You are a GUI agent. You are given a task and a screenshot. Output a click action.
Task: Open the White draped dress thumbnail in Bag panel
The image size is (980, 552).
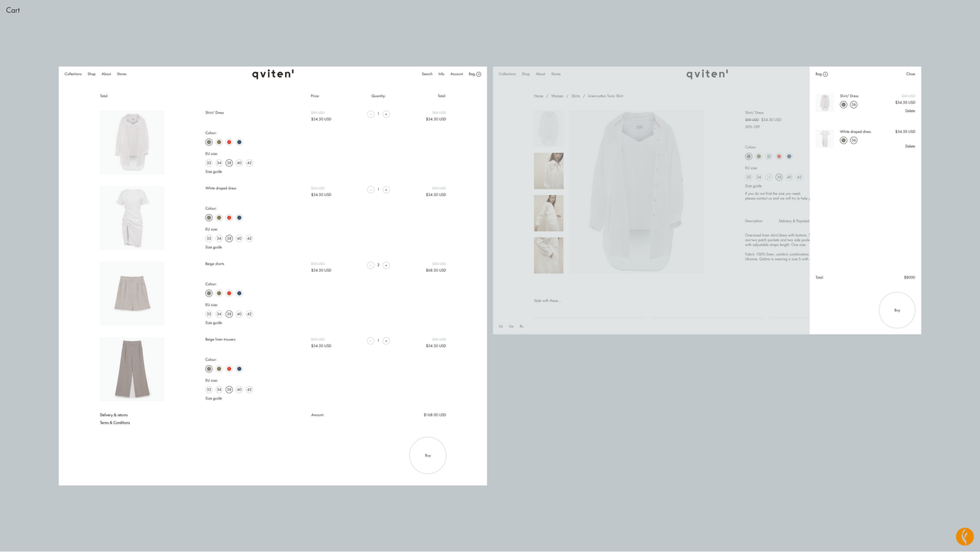(x=825, y=138)
